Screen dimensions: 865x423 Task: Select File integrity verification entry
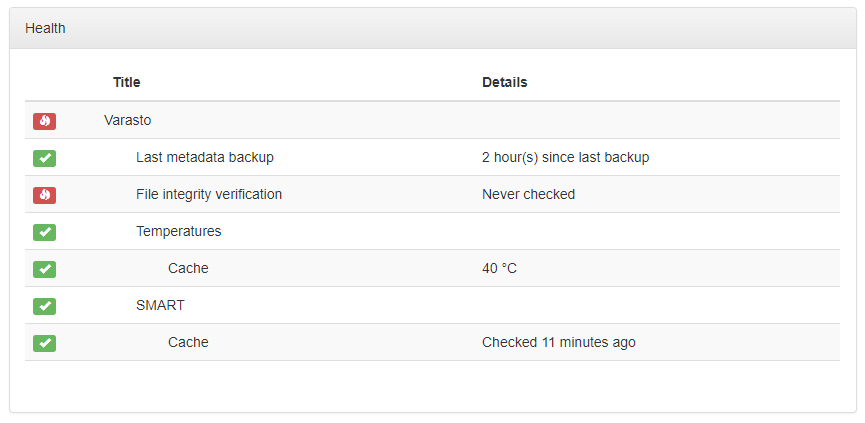pos(209,194)
